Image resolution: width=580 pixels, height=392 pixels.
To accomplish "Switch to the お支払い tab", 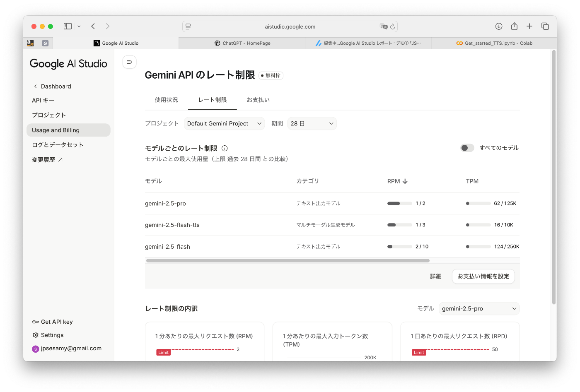I will (x=258, y=100).
